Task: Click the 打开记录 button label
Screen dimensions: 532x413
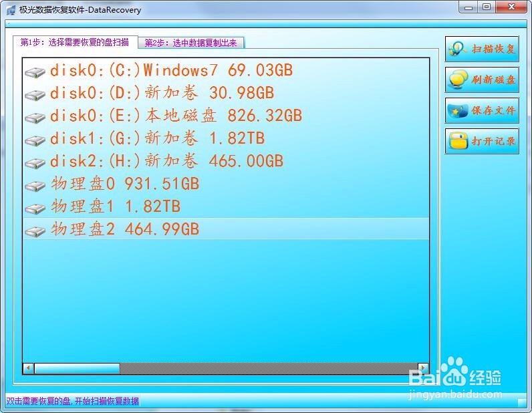Action: point(493,141)
